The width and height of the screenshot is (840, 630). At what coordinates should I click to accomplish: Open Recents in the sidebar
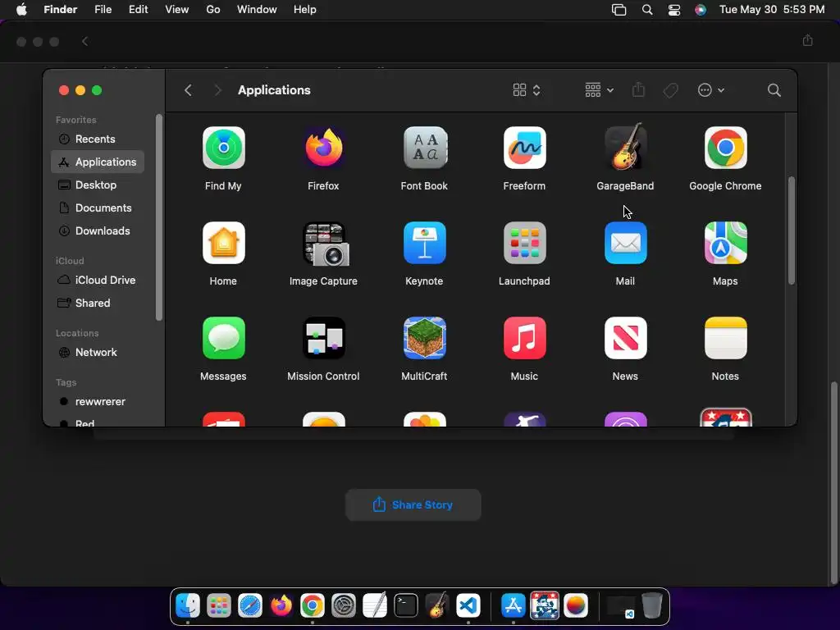(98, 139)
